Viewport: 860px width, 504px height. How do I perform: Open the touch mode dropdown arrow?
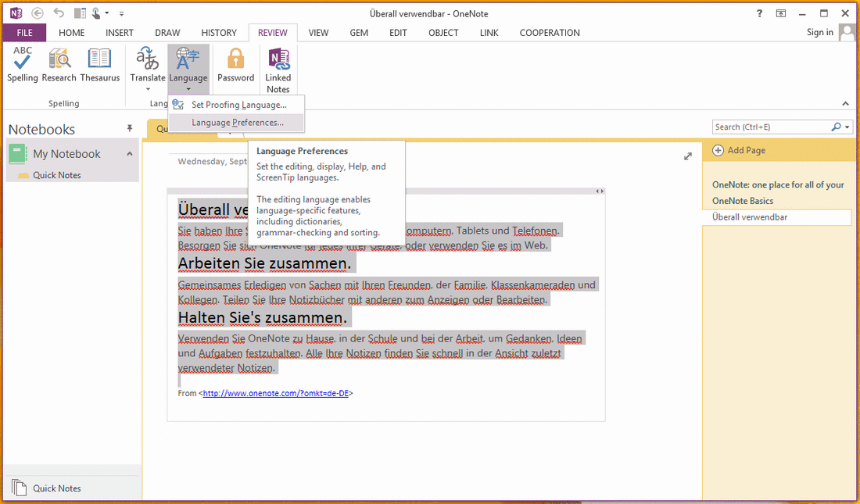(x=107, y=13)
